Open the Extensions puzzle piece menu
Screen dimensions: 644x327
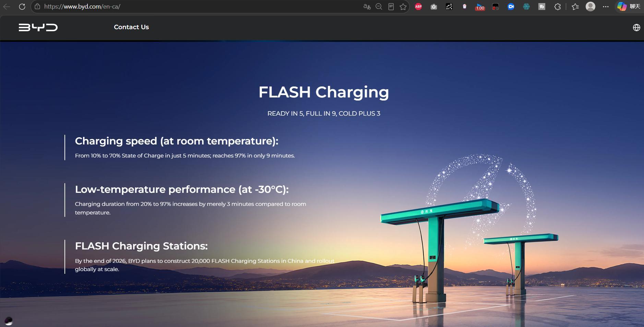click(558, 7)
